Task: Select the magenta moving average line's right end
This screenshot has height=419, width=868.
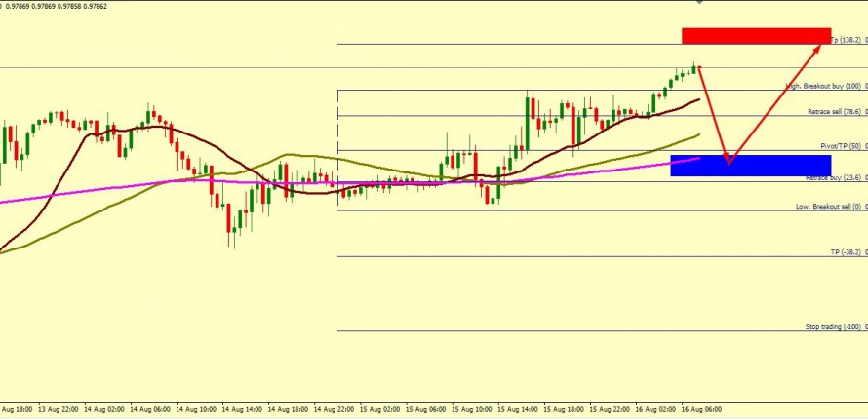Action: tap(697, 158)
